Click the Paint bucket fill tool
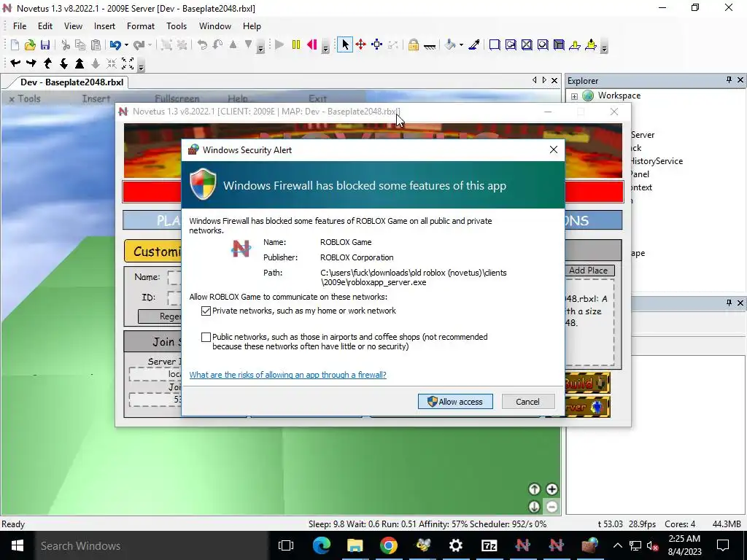Viewport: 747px width, 560px height. [450, 44]
